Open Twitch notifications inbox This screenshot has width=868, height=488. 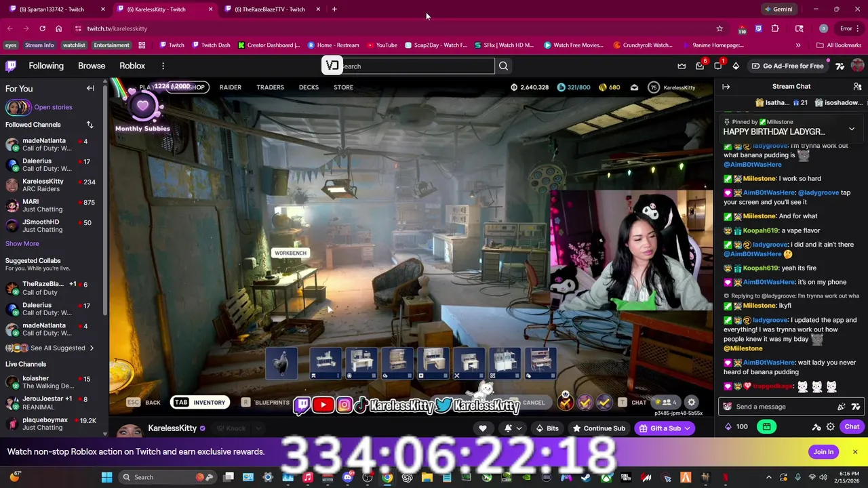pos(700,66)
